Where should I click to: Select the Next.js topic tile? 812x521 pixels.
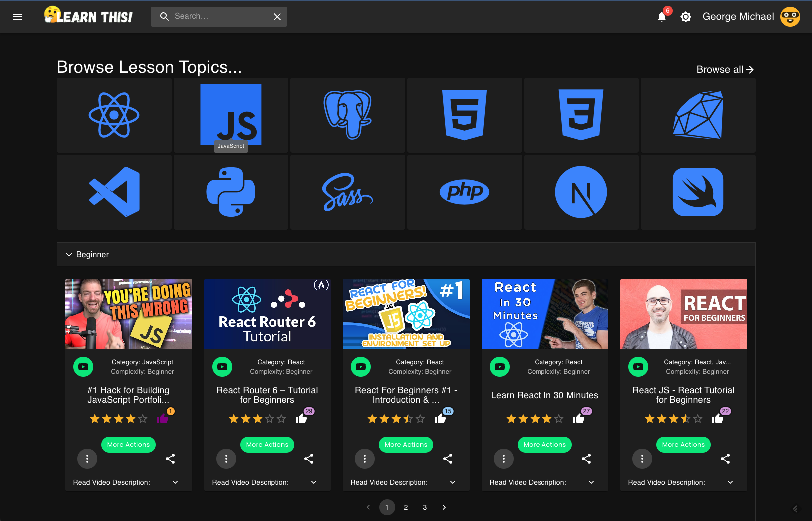tap(581, 192)
